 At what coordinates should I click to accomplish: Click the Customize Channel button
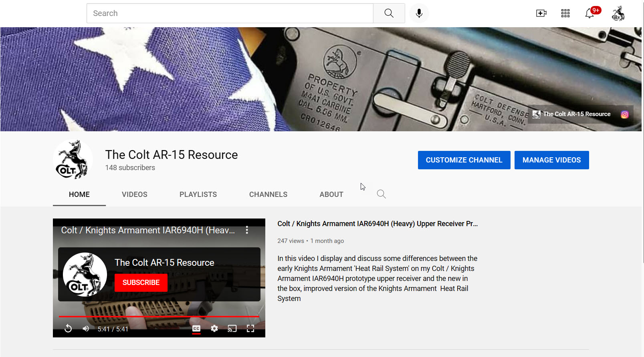click(464, 160)
